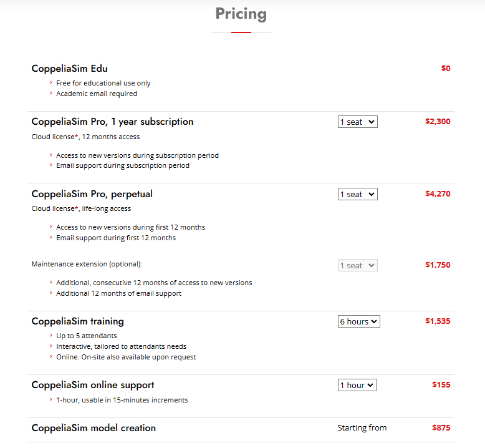The image size is (485, 448).
Task: Click the $1,750 maintenance extension price
Action: [437, 265]
